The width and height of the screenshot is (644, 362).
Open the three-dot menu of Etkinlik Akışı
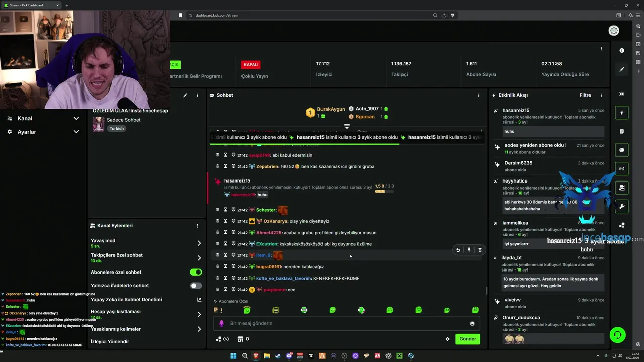click(602, 95)
